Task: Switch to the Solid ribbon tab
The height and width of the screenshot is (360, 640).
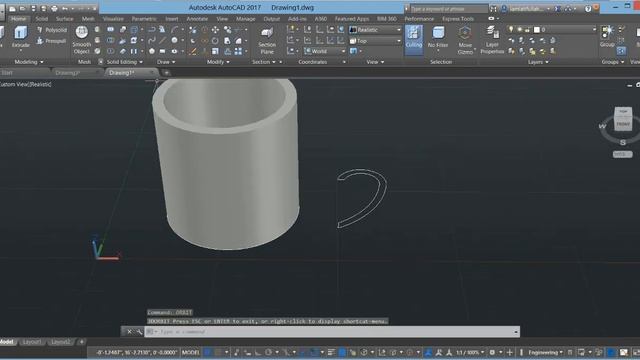Action: pyautogui.click(x=41, y=19)
